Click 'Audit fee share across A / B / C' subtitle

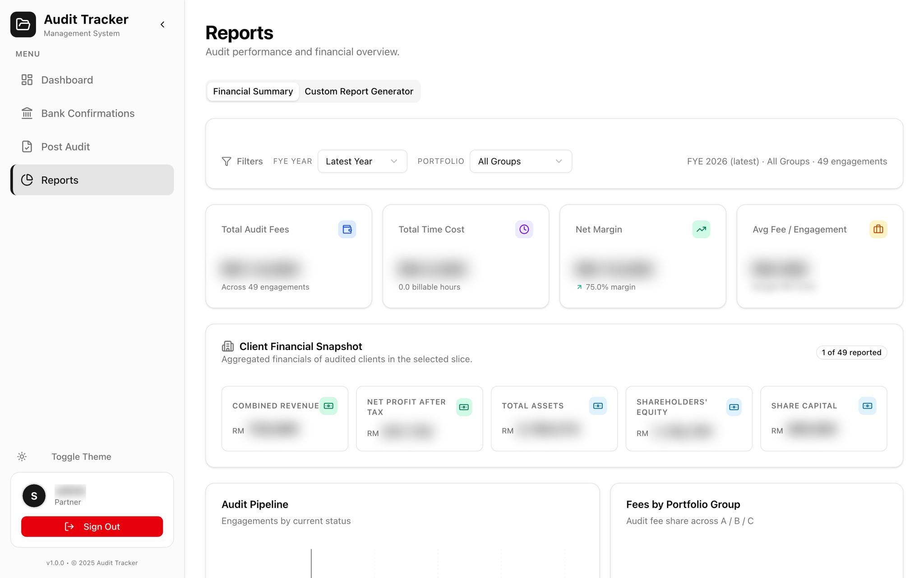(x=690, y=521)
